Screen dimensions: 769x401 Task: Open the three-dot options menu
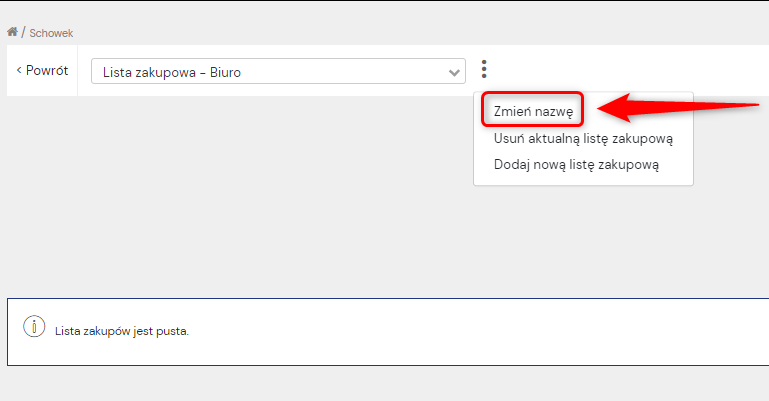coord(484,69)
